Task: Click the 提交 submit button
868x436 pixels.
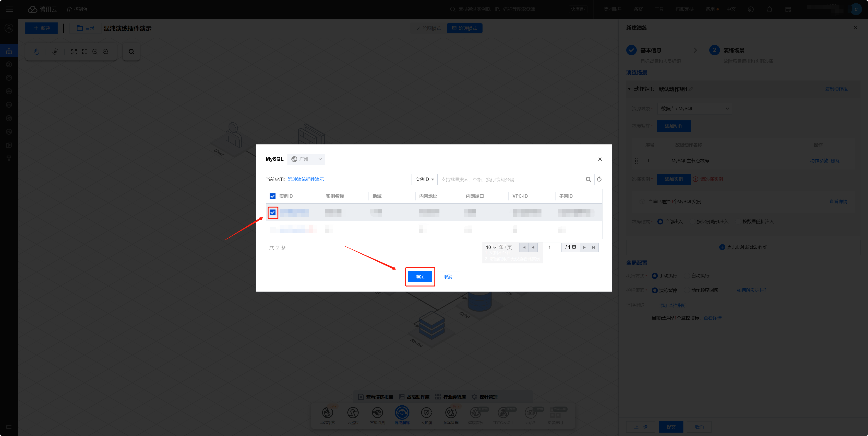Action: coord(671,427)
